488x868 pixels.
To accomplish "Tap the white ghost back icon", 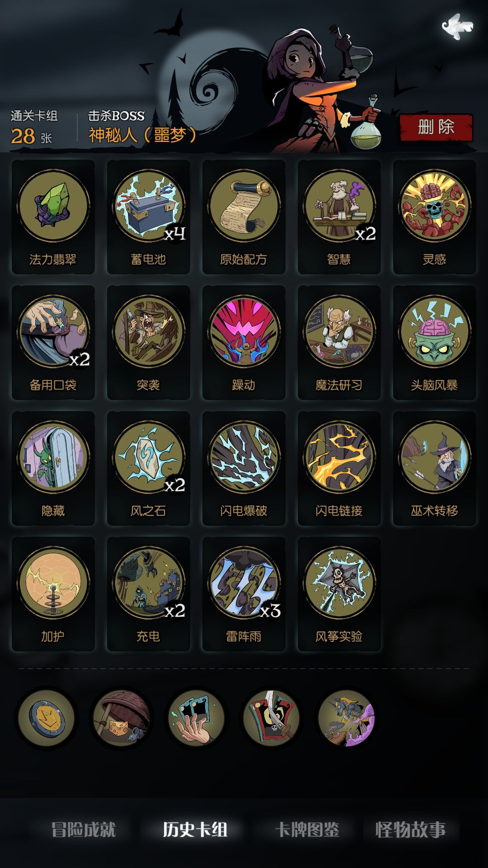I will coord(457,26).
